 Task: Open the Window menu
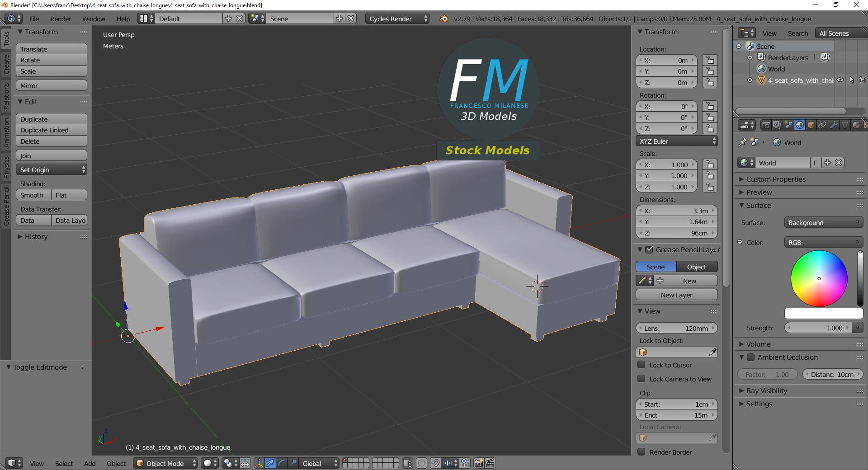pos(94,19)
